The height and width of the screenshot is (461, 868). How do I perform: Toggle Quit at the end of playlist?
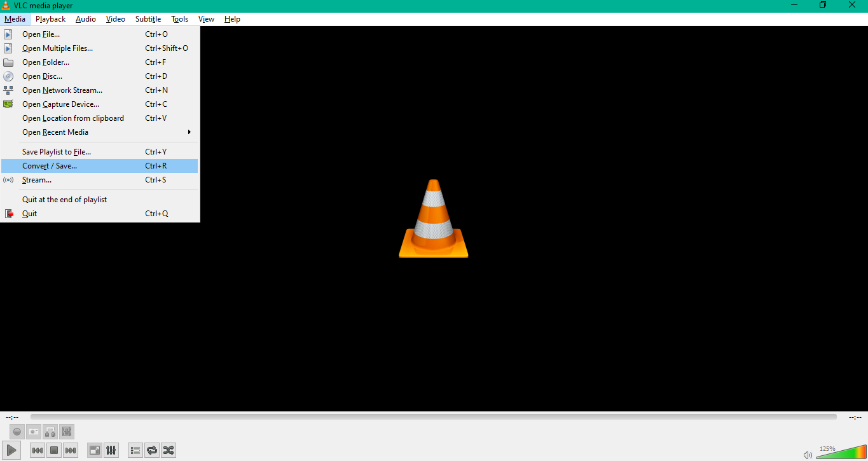pyautogui.click(x=100, y=200)
